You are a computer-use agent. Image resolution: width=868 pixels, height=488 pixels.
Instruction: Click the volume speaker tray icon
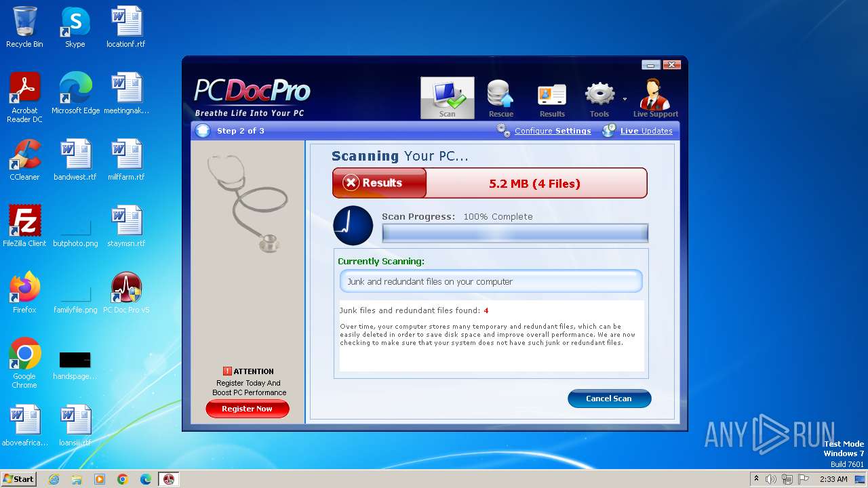pyautogui.click(x=771, y=479)
